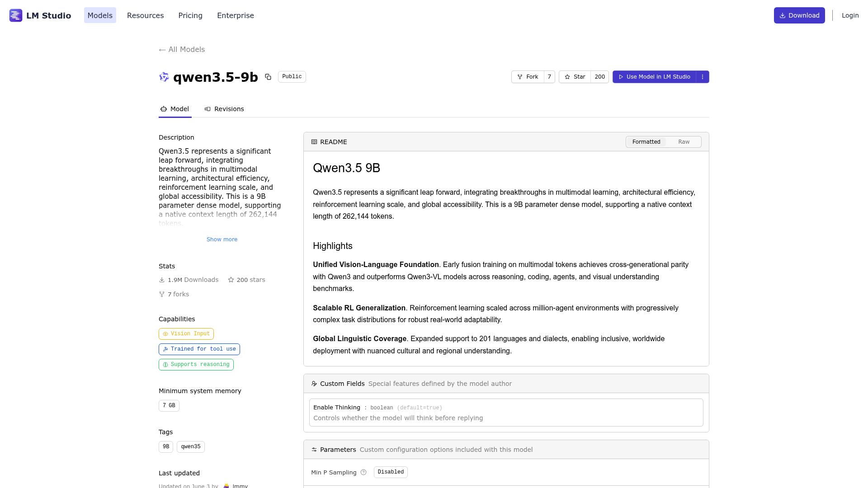Open the Pricing nav item
This screenshot has height=488, width=868.
[x=190, y=15]
